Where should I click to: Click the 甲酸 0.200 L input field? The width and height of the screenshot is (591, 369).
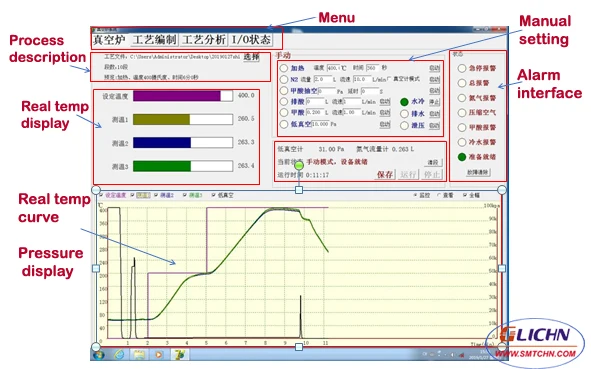click(x=315, y=112)
